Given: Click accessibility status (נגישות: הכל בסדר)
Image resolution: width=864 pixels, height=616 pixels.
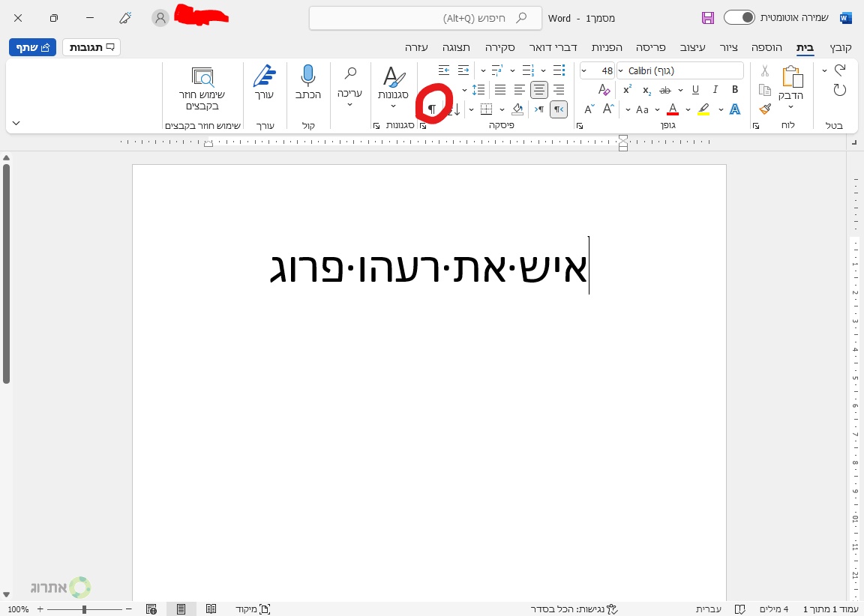Looking at the screenshot, I should [x=574, y=609].
